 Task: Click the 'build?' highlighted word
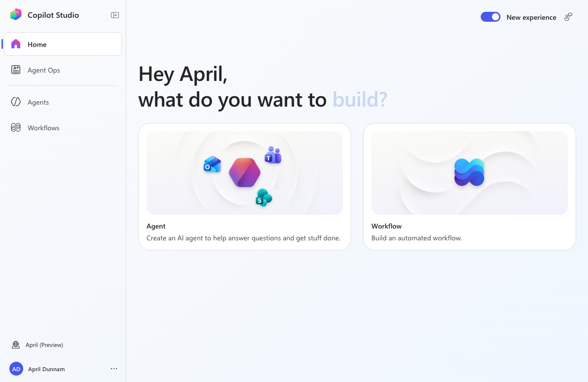360,99
